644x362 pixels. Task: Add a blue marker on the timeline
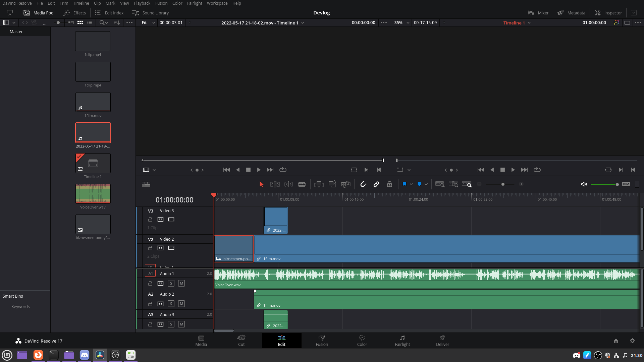coord(419,184)
